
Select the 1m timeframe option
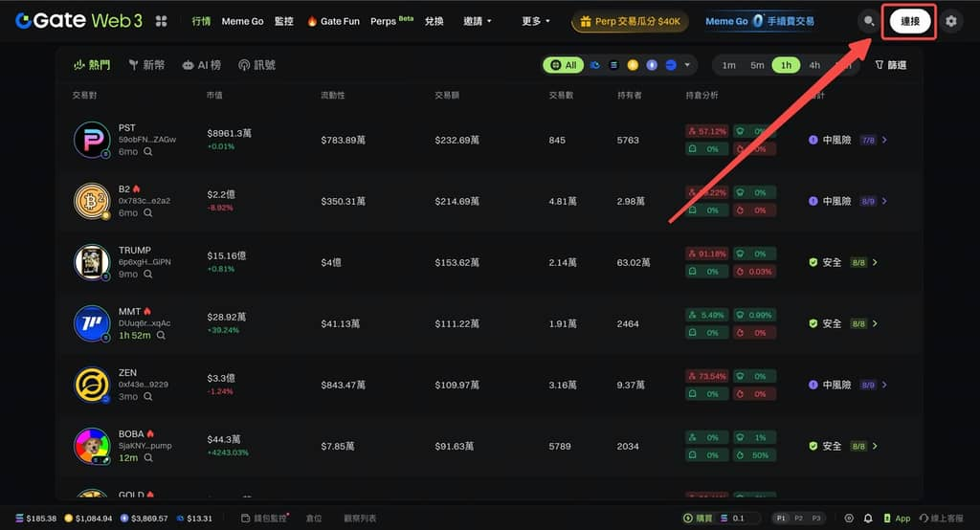click(728, 65)
